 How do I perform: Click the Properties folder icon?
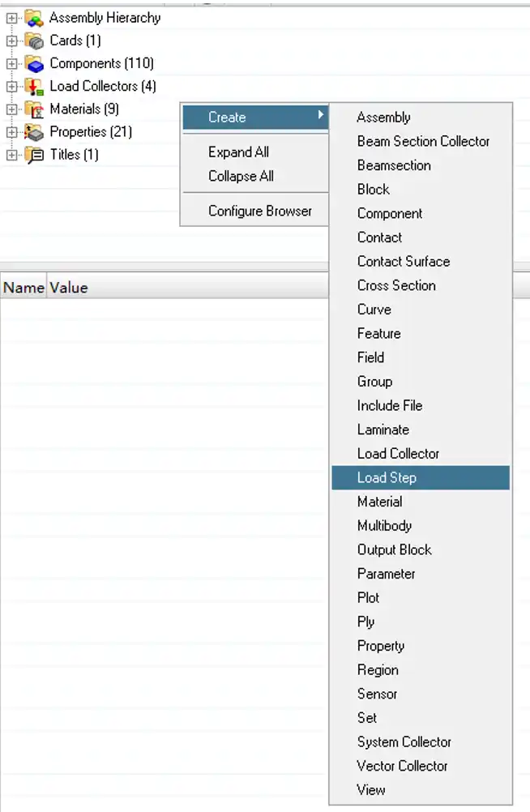pos(34,131)
